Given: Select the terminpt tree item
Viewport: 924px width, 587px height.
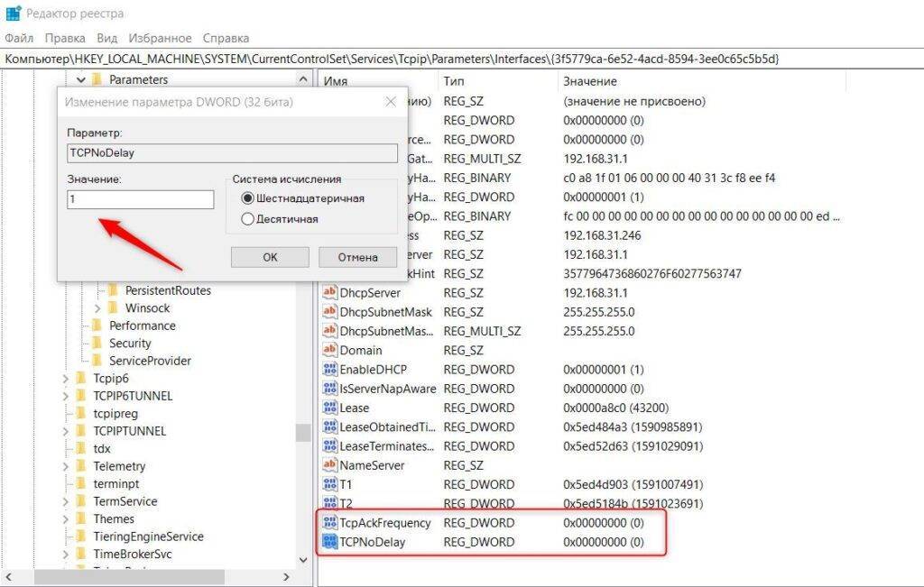Looking at the screenshot, I should [116, 483].
